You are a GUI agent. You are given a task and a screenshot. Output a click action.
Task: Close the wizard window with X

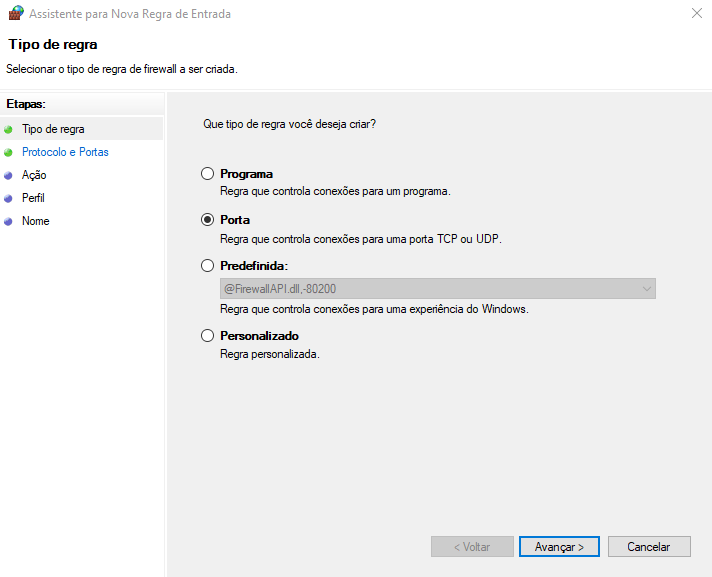695,13
